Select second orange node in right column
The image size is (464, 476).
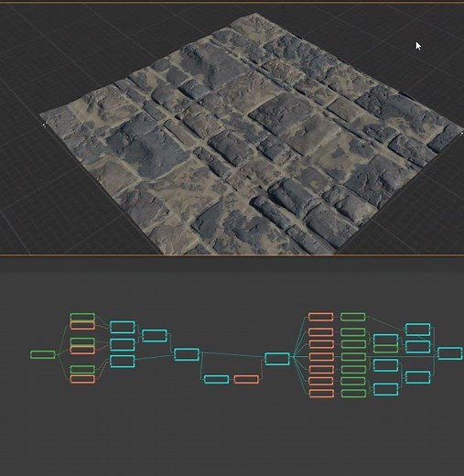coord(321,332)
